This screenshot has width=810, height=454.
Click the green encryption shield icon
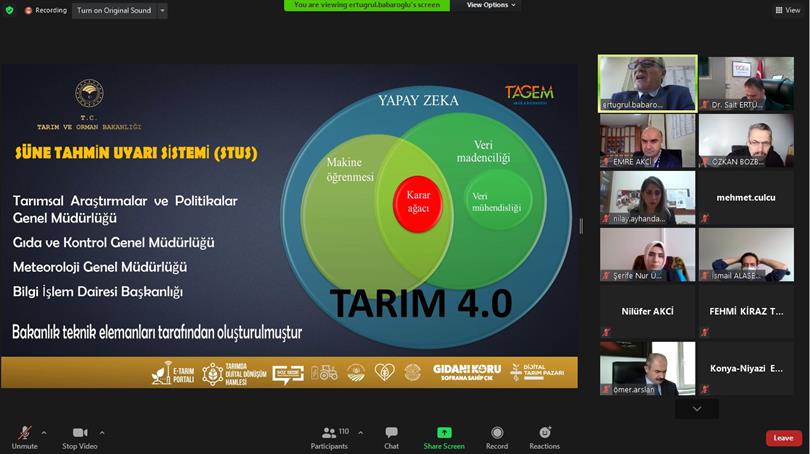[10, 10]
